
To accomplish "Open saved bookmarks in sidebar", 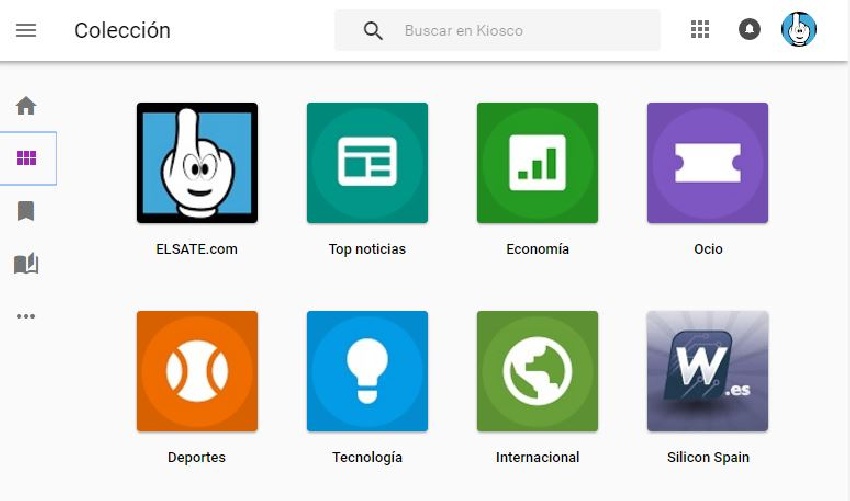I will coord(26,211).
